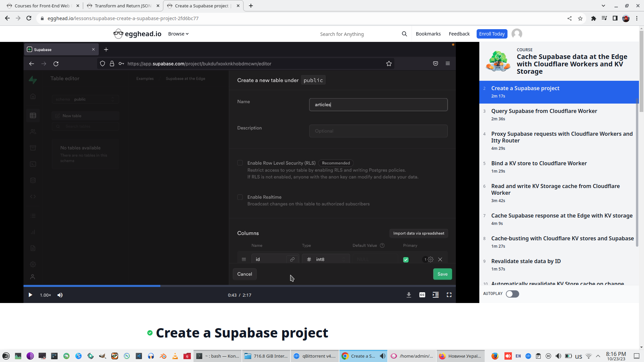Viewport: 644px width, 362px height.
Task: Open the Browse dropdown menu
Action: click(x=178, y=34)
